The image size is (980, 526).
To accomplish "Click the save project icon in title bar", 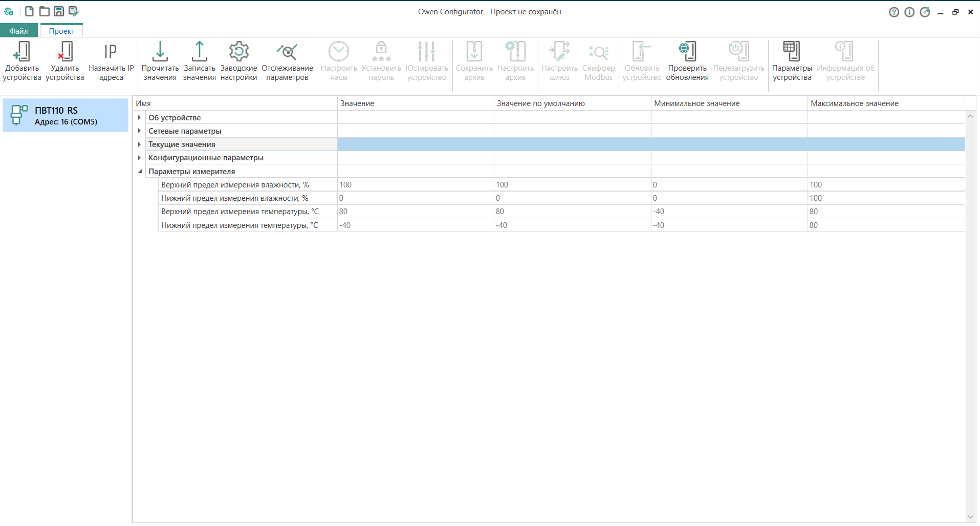I will click(x=59, y=11).
